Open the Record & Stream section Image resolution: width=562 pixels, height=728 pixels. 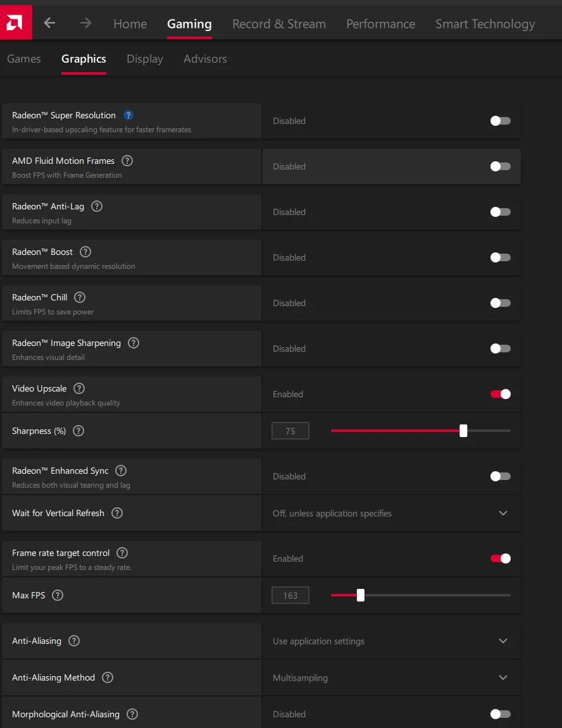click(x=279, y=23)
